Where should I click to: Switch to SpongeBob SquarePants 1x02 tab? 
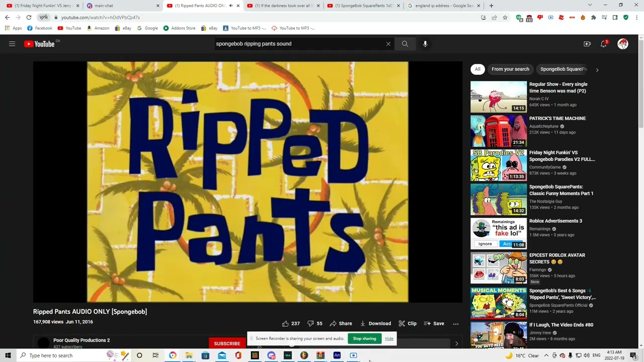(x=363, y=6)
